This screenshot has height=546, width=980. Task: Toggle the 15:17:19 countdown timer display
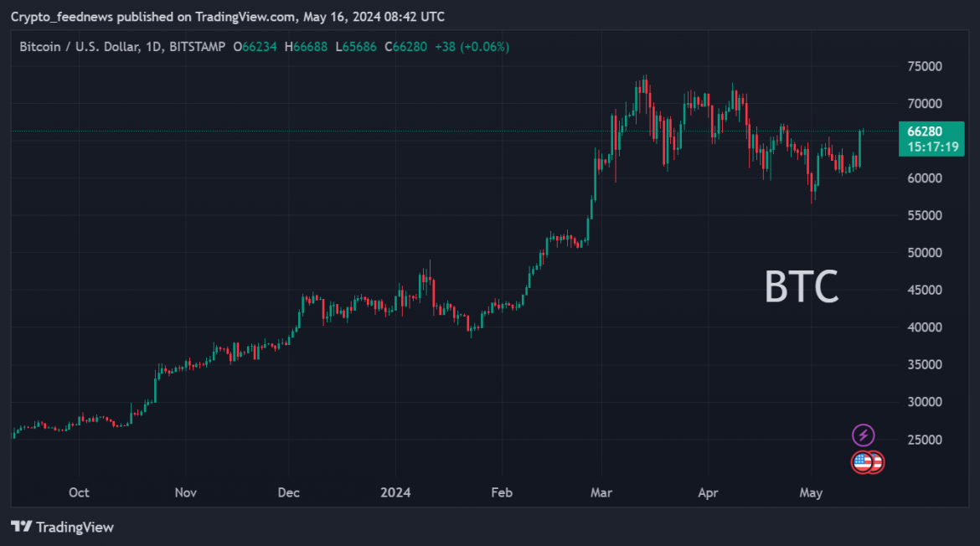(x=932, y=147)
